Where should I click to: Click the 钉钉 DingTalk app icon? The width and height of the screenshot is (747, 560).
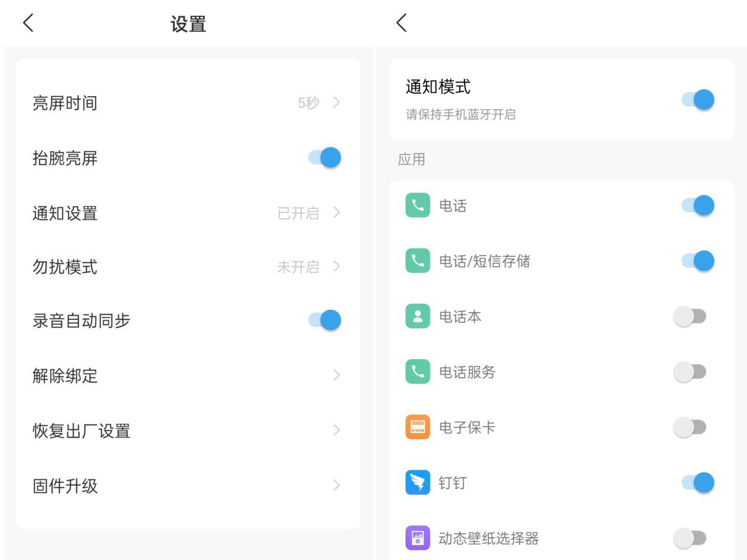417,482
